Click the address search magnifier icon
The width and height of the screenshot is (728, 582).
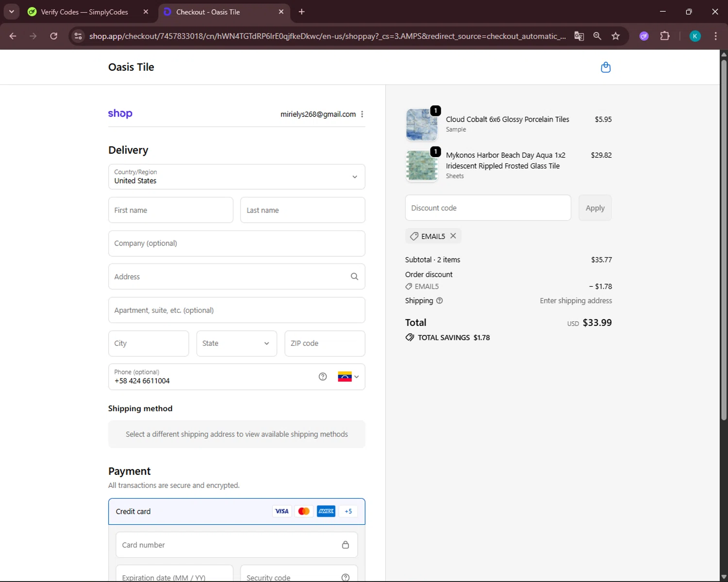pyautogui.click(x=354, y=276)
